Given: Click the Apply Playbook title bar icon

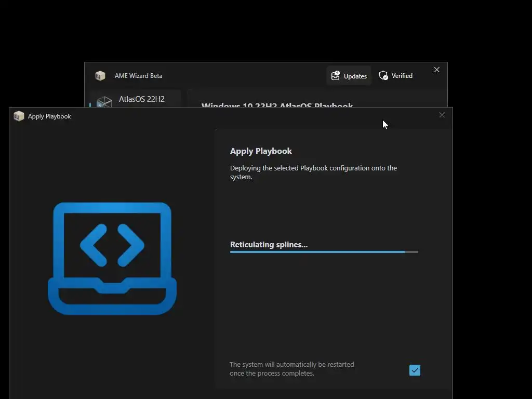Looking at the screenshot, I should tap(19, 116).
